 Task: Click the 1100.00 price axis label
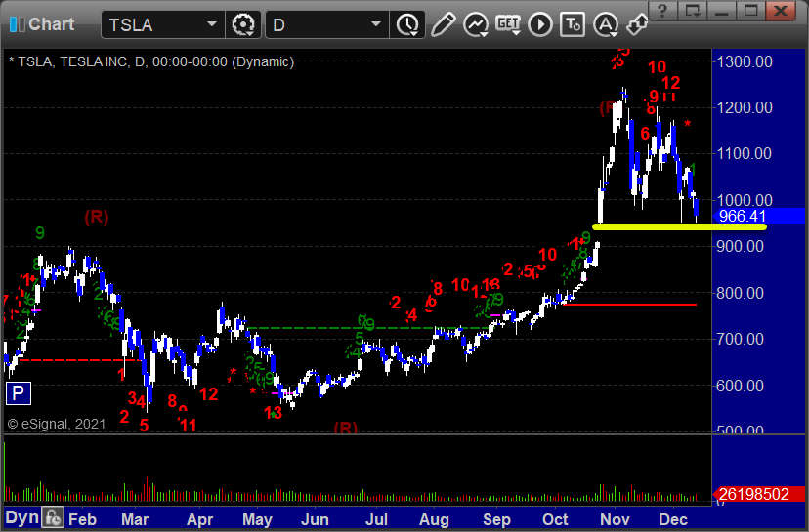point(745,153)
